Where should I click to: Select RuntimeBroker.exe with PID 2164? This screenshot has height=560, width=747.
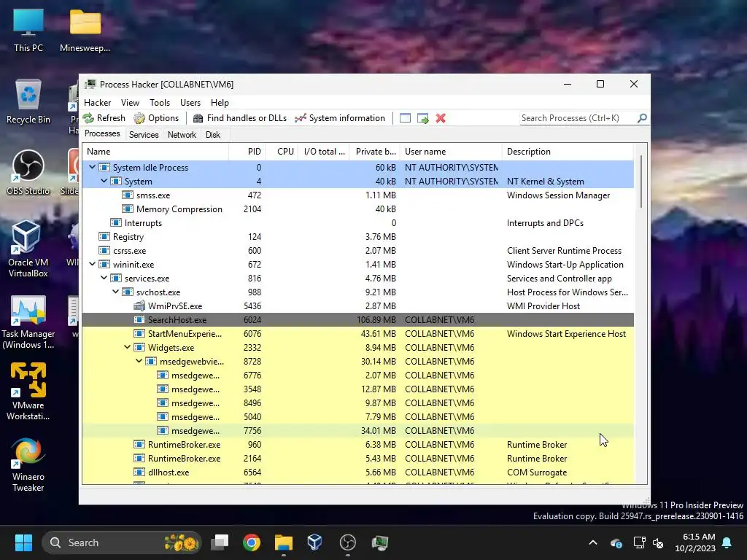pos(357,459)
